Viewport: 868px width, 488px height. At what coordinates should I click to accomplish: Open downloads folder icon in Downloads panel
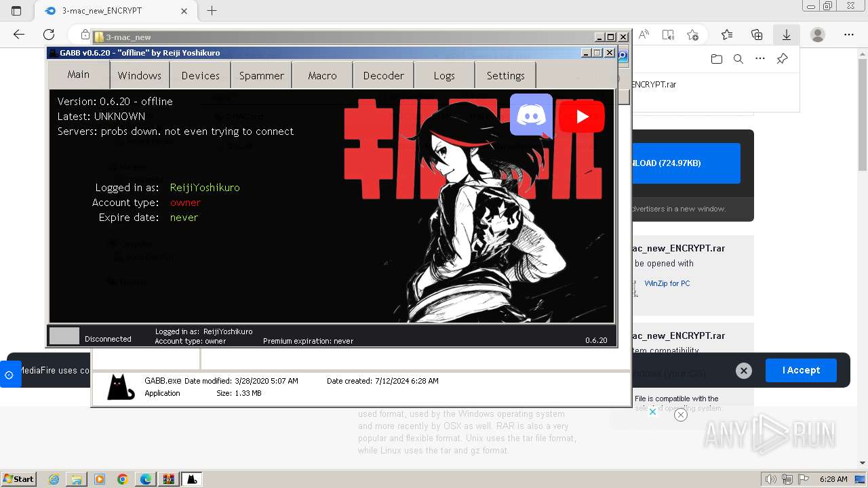click(x=717, y=59)
